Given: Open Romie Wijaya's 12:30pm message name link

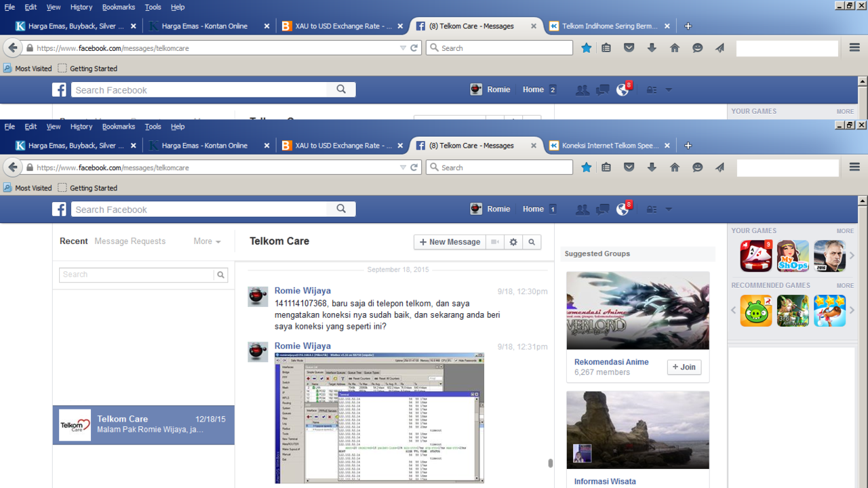Looking at the screenshot, I should 302,291.
